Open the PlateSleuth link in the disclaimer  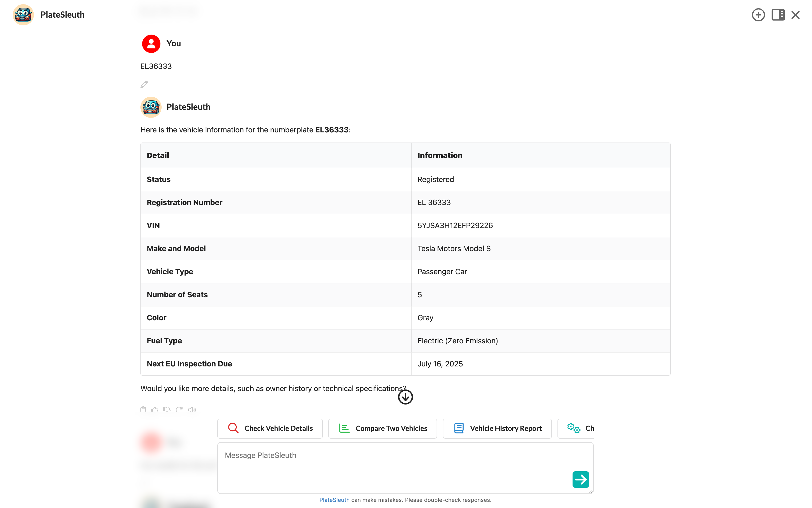(334, 500)
